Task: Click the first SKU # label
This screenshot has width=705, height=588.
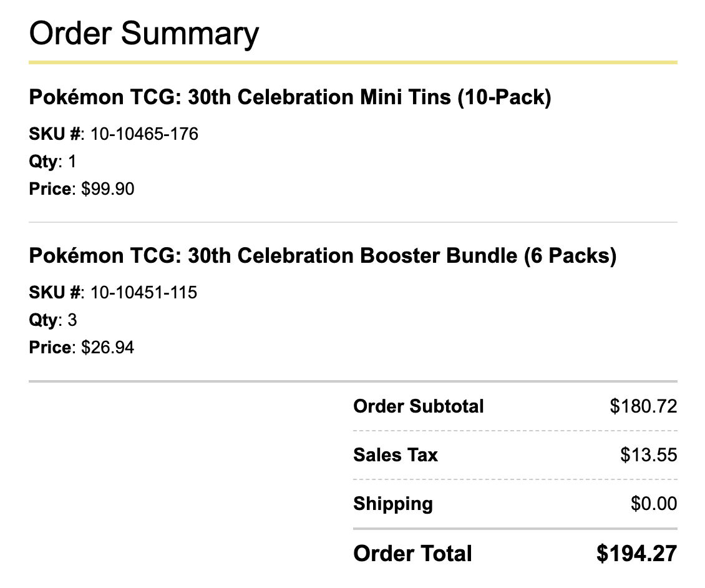Action: coord(55,134)
